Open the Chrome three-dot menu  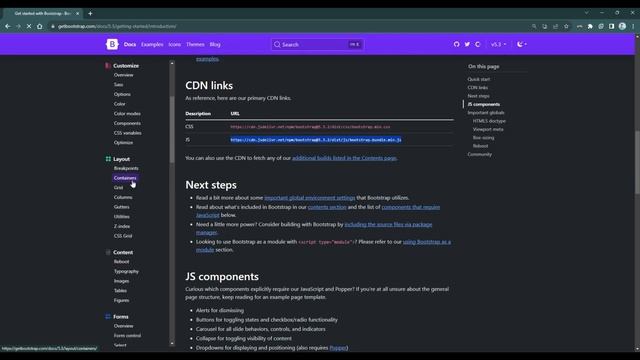633,26
